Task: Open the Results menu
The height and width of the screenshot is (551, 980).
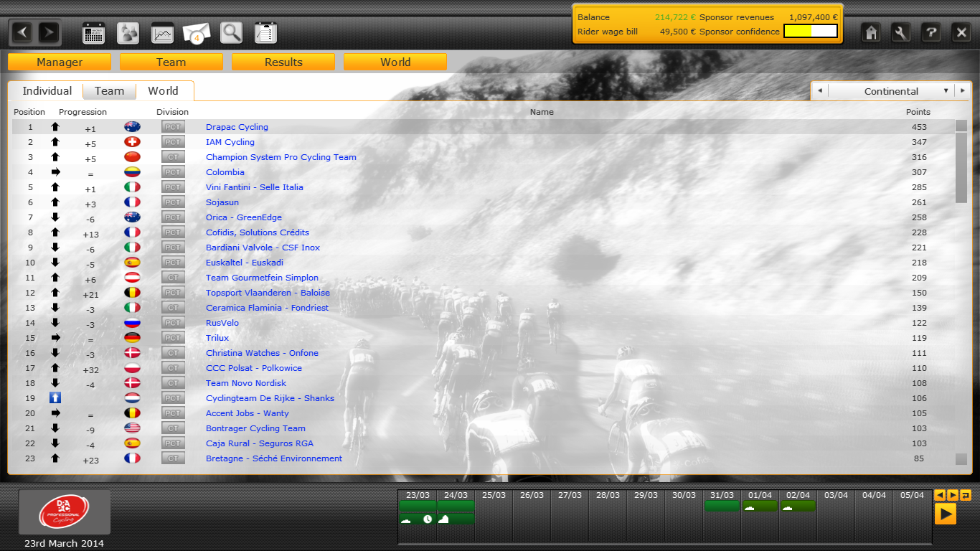Action: pyautogui.click(x=283, y=62)
